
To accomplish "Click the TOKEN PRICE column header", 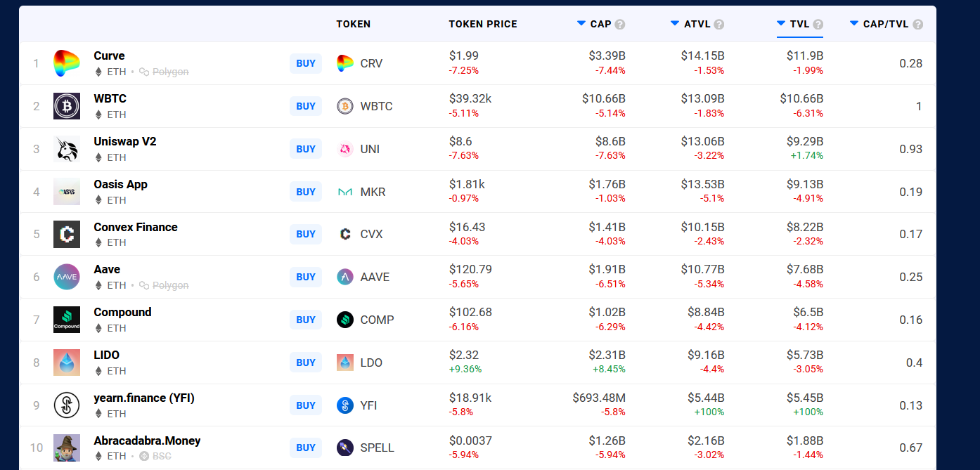I will click(482, 24).
